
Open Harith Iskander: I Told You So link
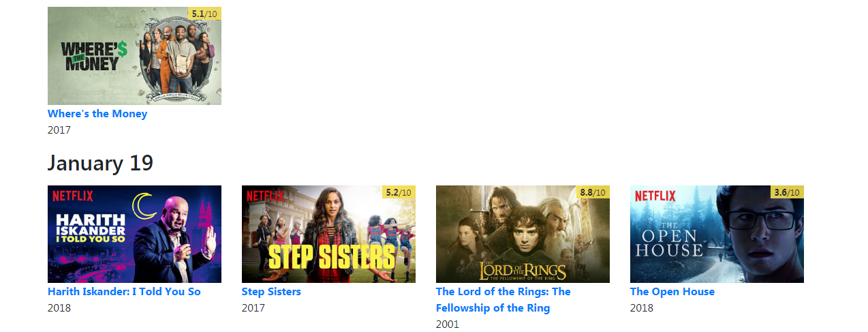124,292
